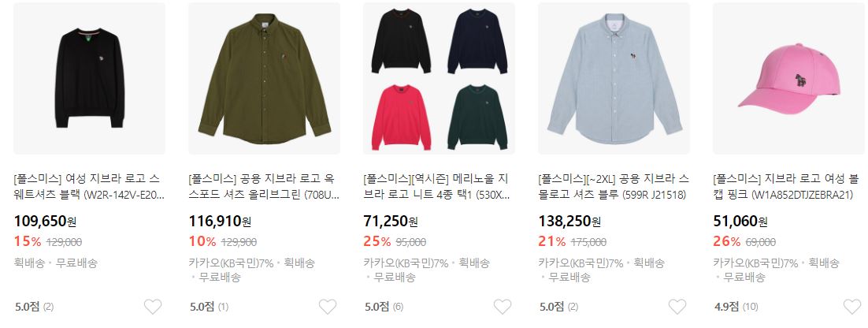
Task: Click the heart icon on olive green Oxford shirt
Action: pyautogui.click(x=328, y=307)
